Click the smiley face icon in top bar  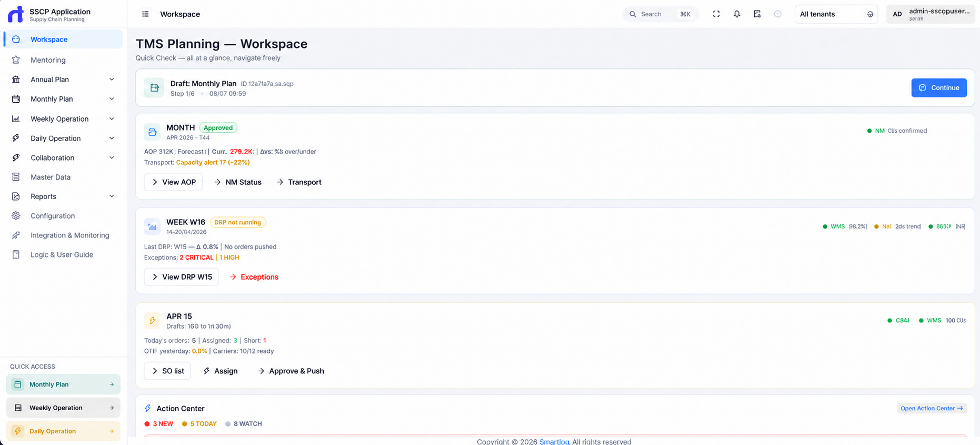tap(778, 14)
